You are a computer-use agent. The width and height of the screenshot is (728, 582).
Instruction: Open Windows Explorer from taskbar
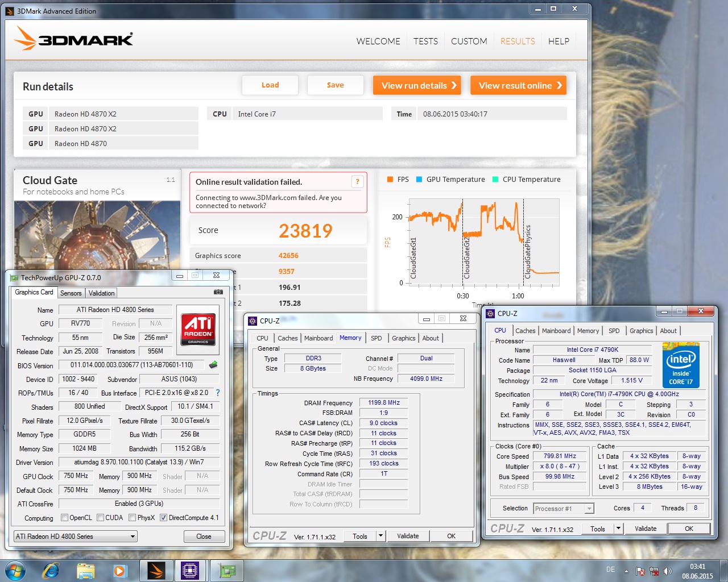tap(85, 571)
